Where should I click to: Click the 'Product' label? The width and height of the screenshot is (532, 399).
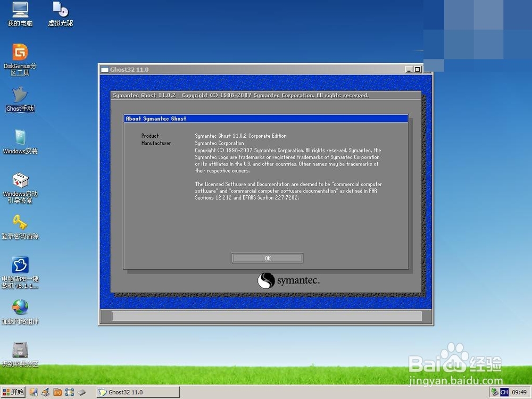click(x=150, y=136)
